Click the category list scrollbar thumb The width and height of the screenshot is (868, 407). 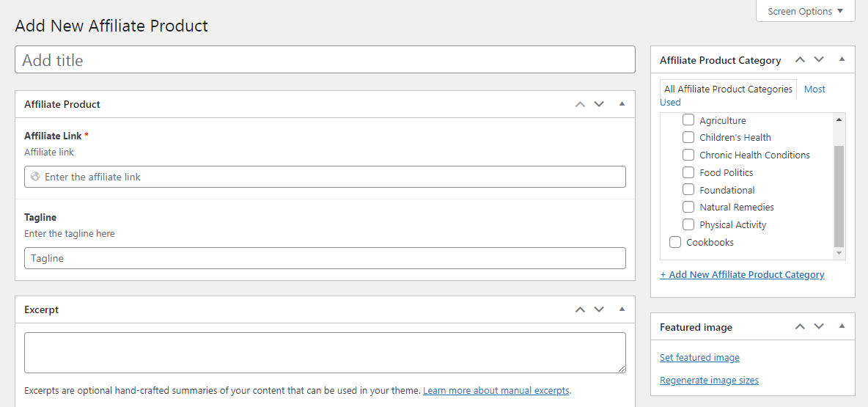(x=839, y=196)
